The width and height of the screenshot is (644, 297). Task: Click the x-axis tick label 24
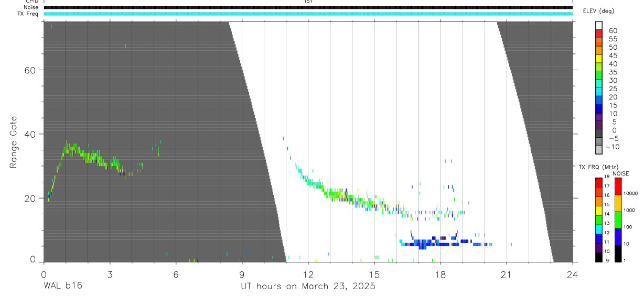pos(573,274)
